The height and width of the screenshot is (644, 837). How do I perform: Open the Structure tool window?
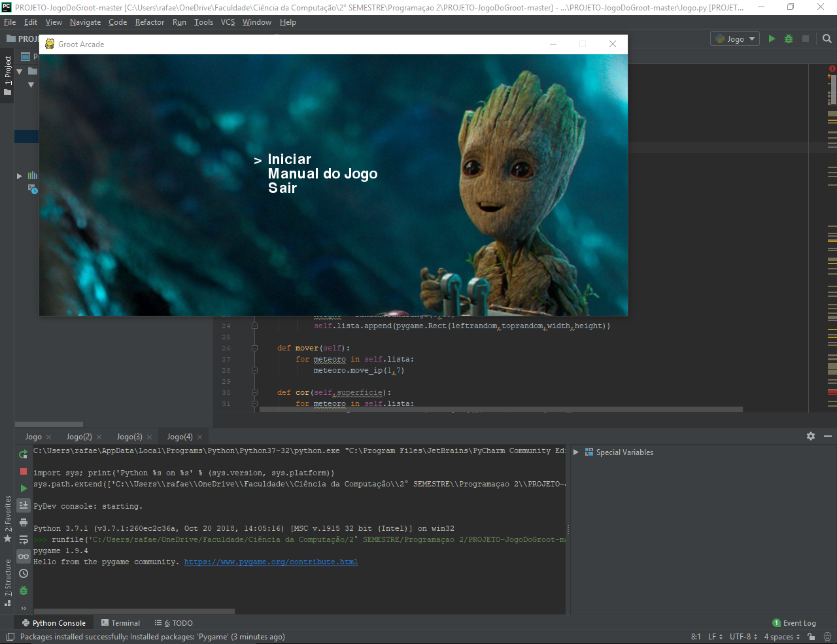[x=7, y=581]
